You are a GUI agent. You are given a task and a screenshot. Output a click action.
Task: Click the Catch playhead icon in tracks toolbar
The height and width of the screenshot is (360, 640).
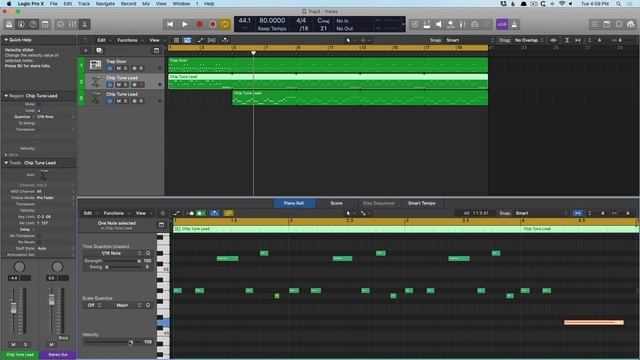coord(225,40)
